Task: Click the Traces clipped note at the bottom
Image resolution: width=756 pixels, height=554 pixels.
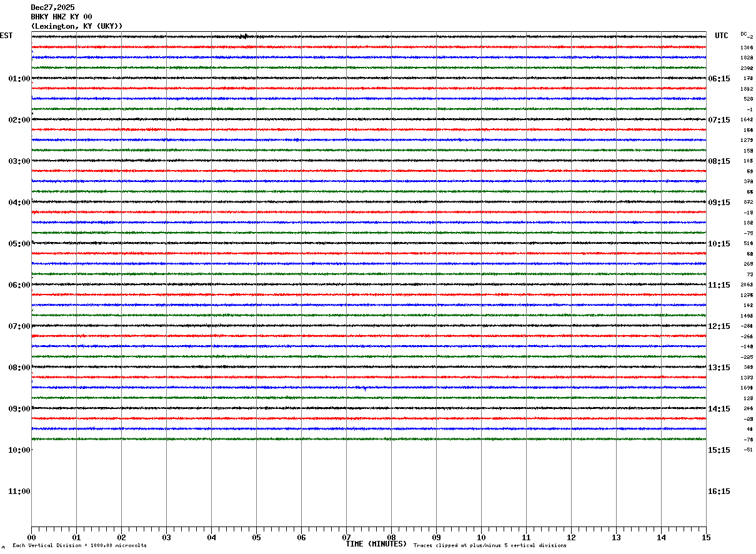Action: pyautogui.click(x=490, y=546)
